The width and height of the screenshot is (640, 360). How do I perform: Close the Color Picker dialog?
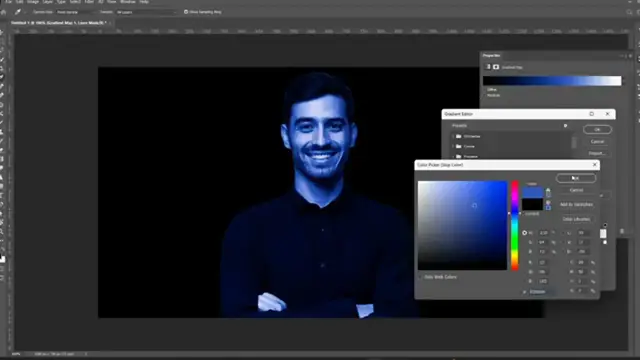pos(595,165)
